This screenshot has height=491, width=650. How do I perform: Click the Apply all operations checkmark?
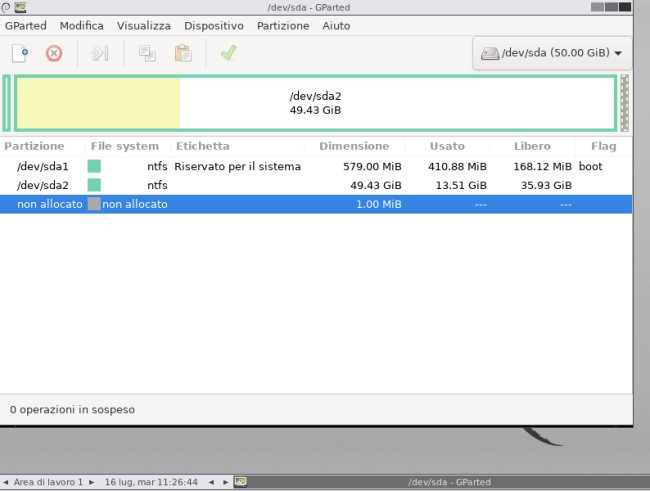(x=228, y=54)
